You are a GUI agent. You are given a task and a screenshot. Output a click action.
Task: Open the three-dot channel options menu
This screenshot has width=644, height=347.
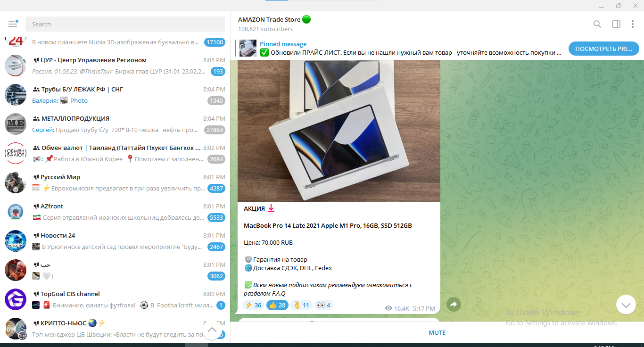[633, 24]
